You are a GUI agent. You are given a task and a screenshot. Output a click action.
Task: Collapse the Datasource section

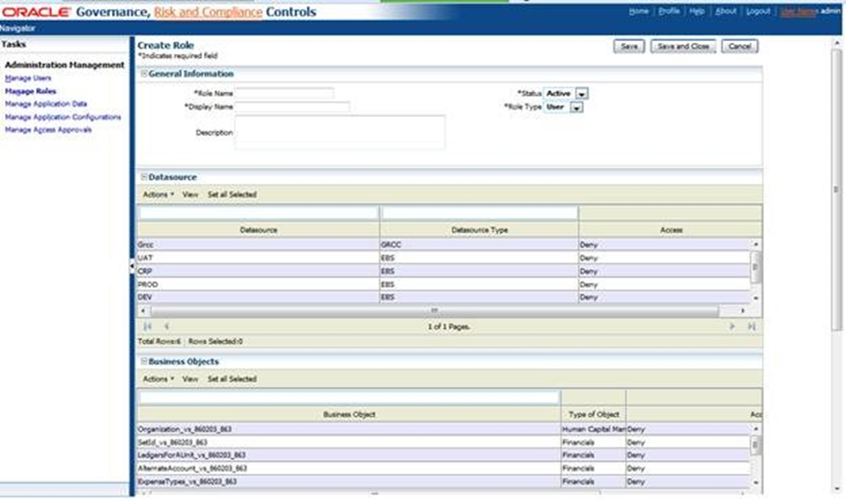[144, 177]
